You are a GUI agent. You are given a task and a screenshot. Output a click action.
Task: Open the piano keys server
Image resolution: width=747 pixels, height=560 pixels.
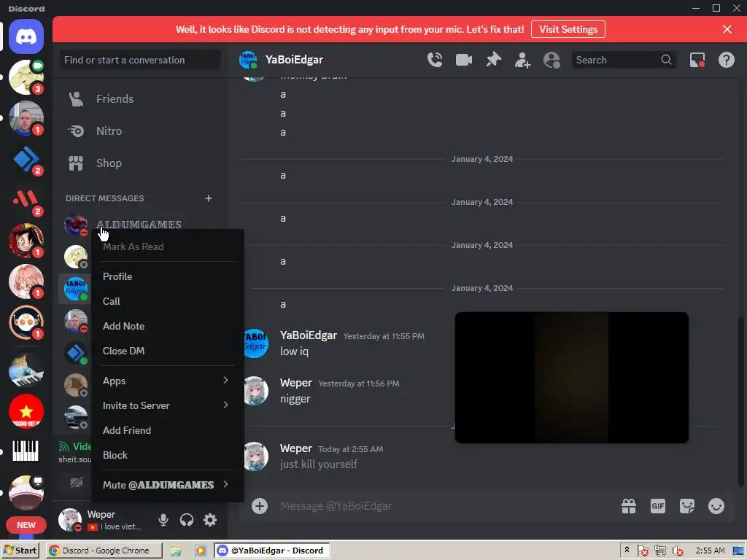[26, 451]
